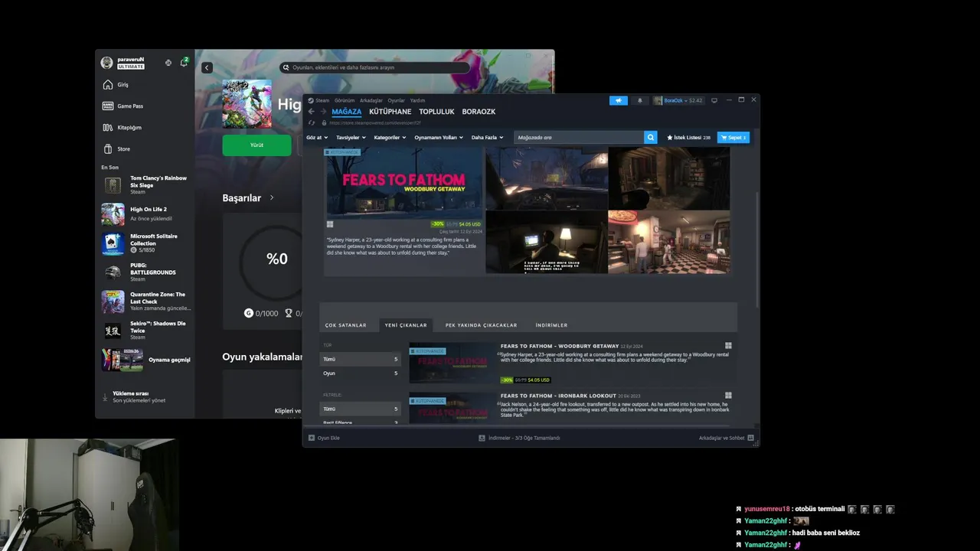The width and height of the screenshot is (980, 551).
Task: Go forward in Steam store navigation
Action: pos(323,112)
